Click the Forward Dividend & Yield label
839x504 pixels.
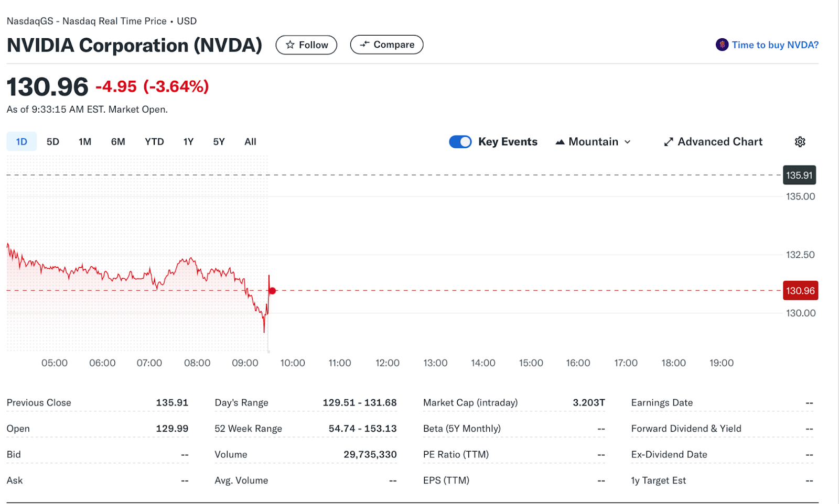click(686, 428)
